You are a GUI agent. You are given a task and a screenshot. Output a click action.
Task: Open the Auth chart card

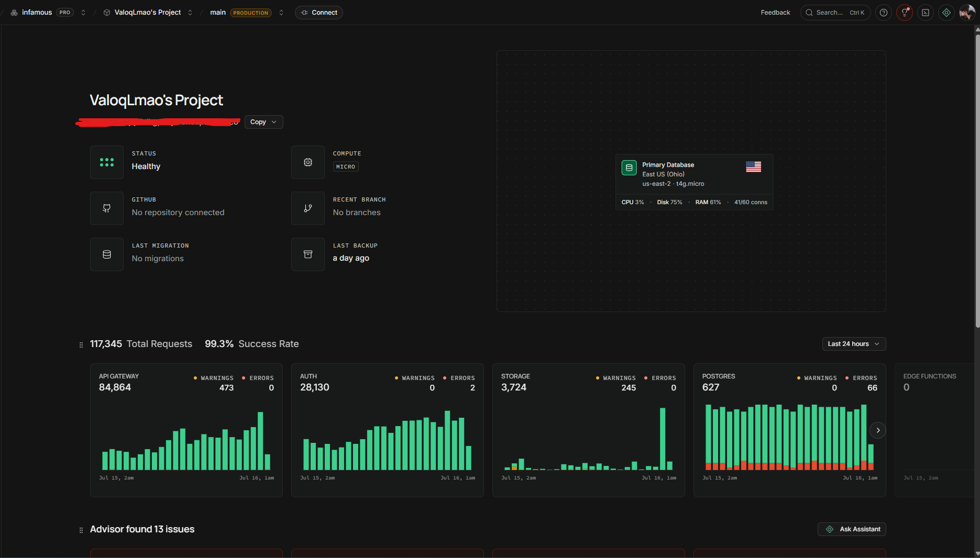388,430
